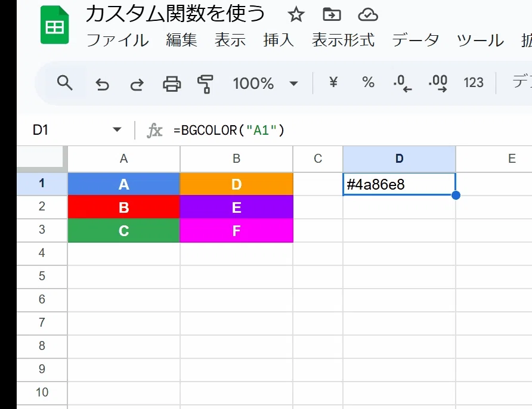The height and width of the screenshot is (409, 532).
Task: Click the document title カスタム関数を使う
Action: point(175,14)
